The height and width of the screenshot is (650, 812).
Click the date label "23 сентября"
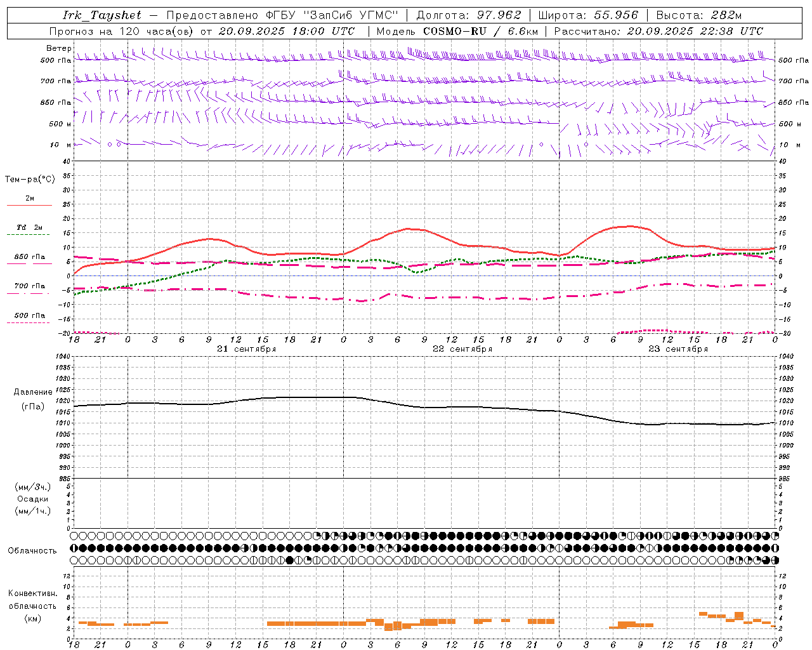678,349
